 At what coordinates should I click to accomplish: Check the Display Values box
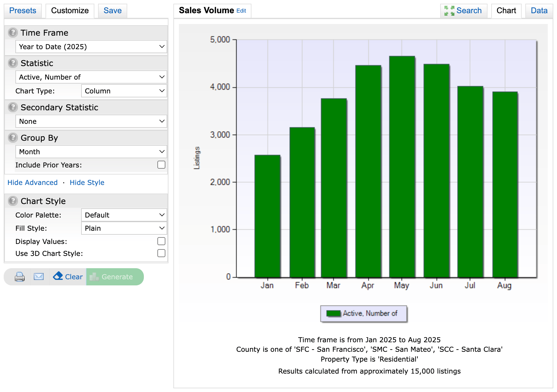(x=161, y=241)
